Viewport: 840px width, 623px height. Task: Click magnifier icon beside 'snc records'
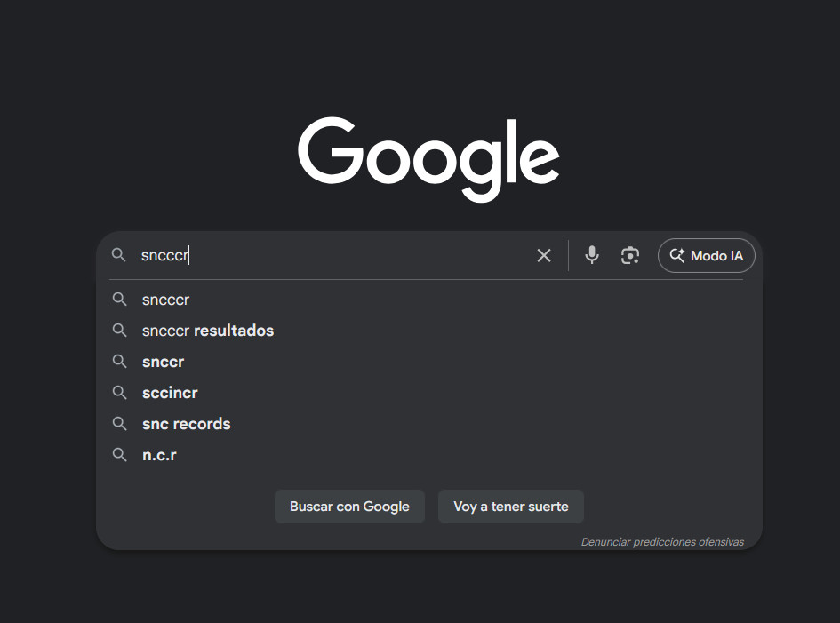point(120,424)
